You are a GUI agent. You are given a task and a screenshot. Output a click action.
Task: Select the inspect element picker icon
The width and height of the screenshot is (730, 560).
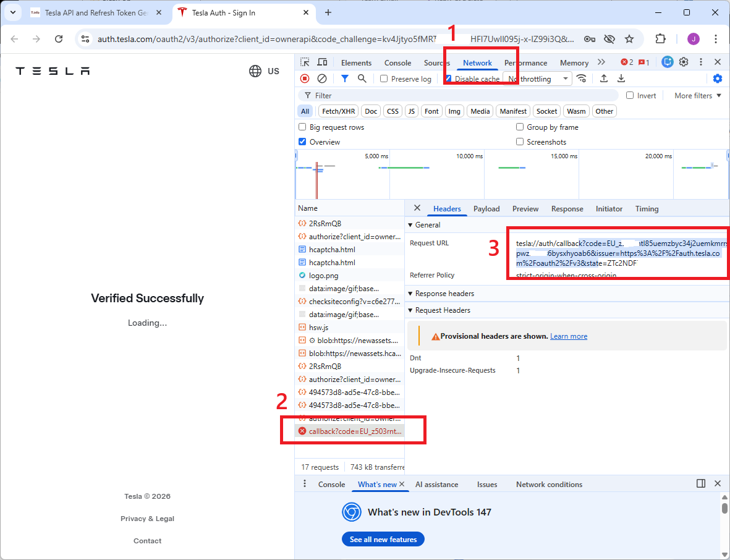[305, 62]
